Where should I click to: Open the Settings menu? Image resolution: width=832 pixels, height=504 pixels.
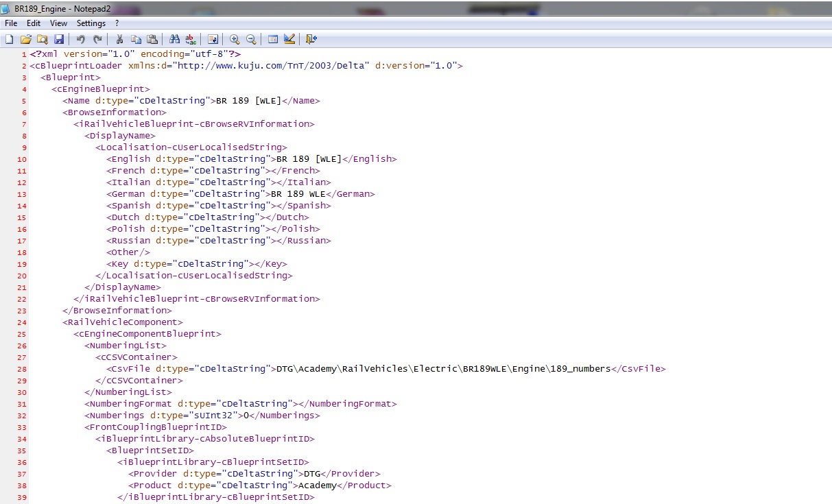(x=91, y=23)
